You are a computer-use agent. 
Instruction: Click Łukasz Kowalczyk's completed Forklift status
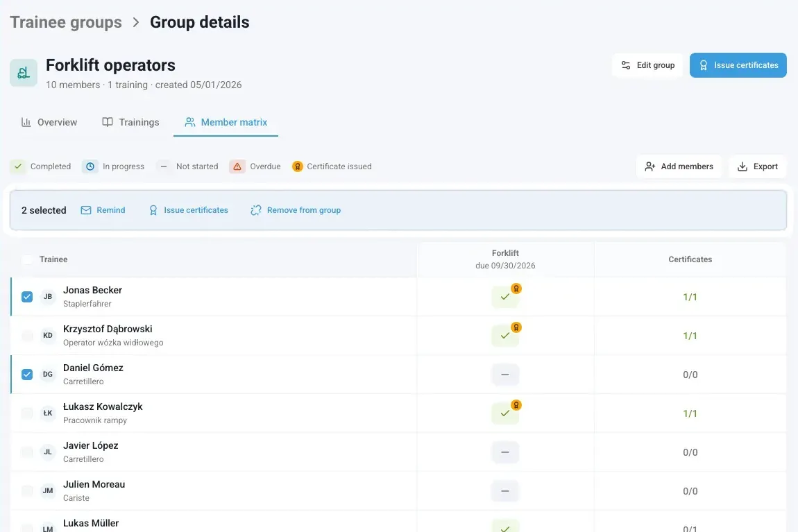505,413
